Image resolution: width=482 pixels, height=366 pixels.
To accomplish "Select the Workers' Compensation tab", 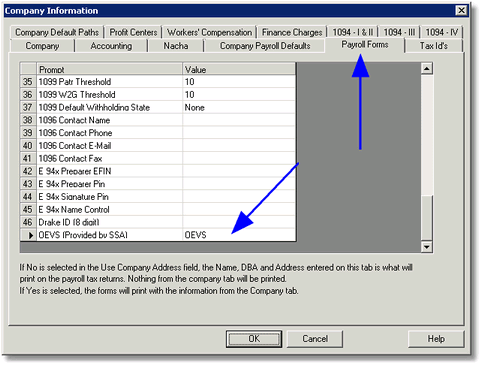I will tap(209, 32).
